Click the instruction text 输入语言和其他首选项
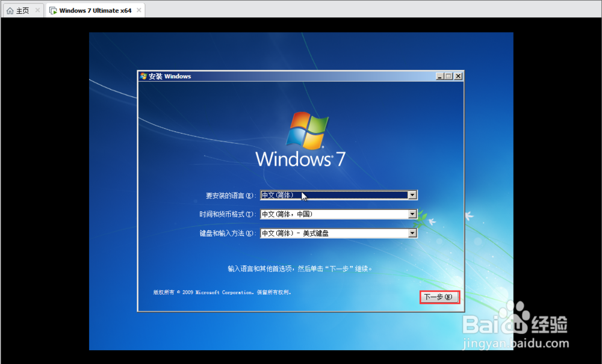The image size is (602, 364). [300, 268]
